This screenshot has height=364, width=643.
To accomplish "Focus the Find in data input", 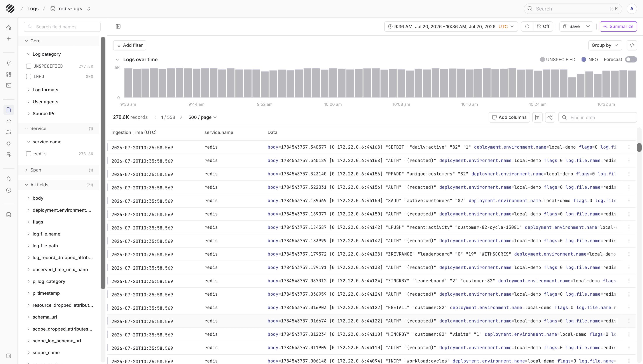I will pyautogui.click(x=598, y=117).
